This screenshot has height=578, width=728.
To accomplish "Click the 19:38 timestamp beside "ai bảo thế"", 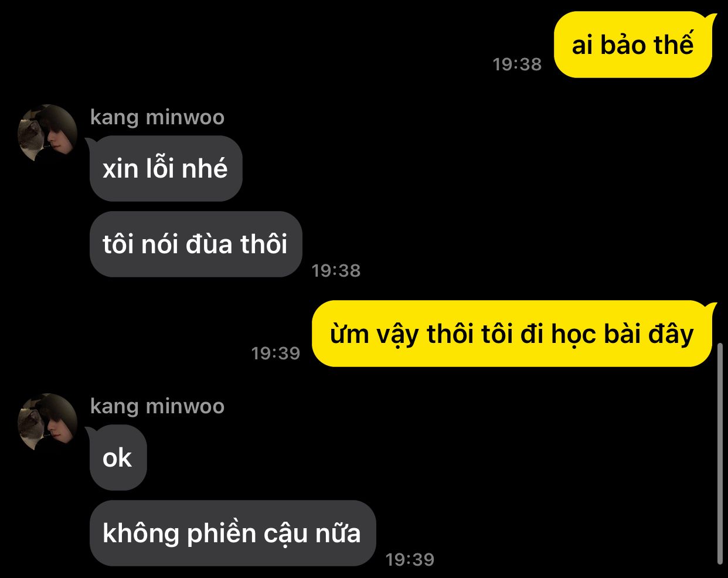I will point(517,64).
